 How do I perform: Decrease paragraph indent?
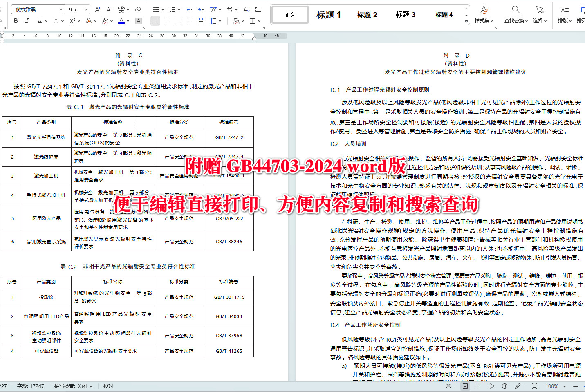(189, 9)
